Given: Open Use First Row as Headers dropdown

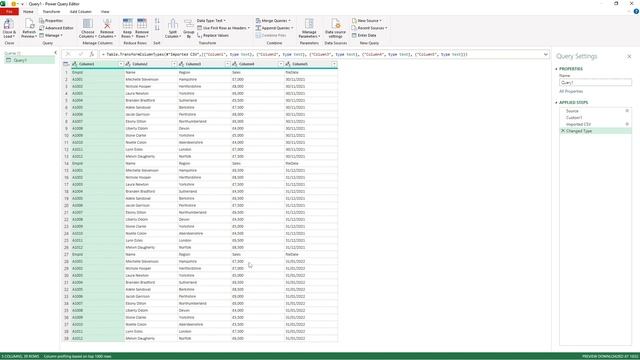Looking at the screenshot, I should pos(223,28).
